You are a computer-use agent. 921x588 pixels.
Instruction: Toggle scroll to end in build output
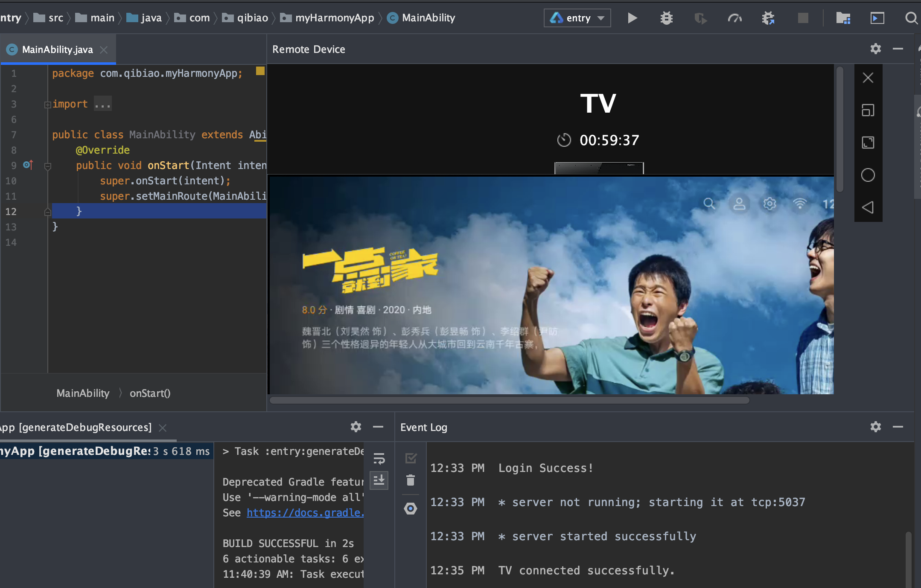(379, 480)
